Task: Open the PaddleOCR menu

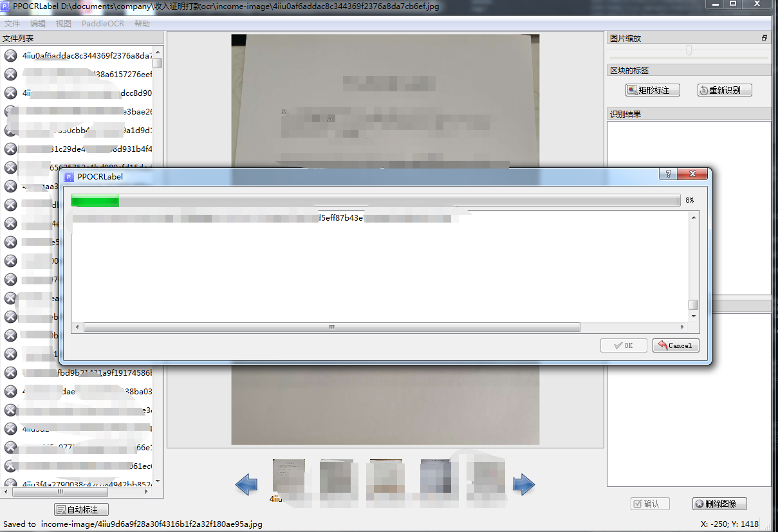Action: 103,23
